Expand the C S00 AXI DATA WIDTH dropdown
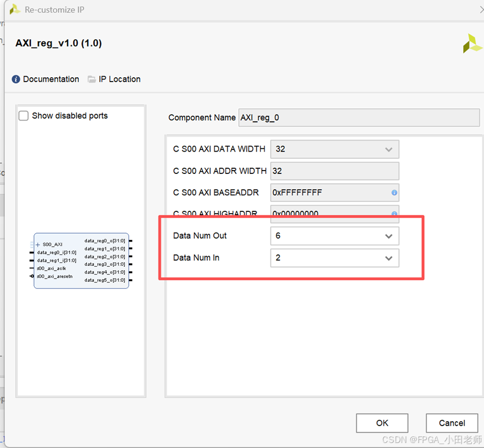The width and height of the screenshot is (484, 448). 388,149
